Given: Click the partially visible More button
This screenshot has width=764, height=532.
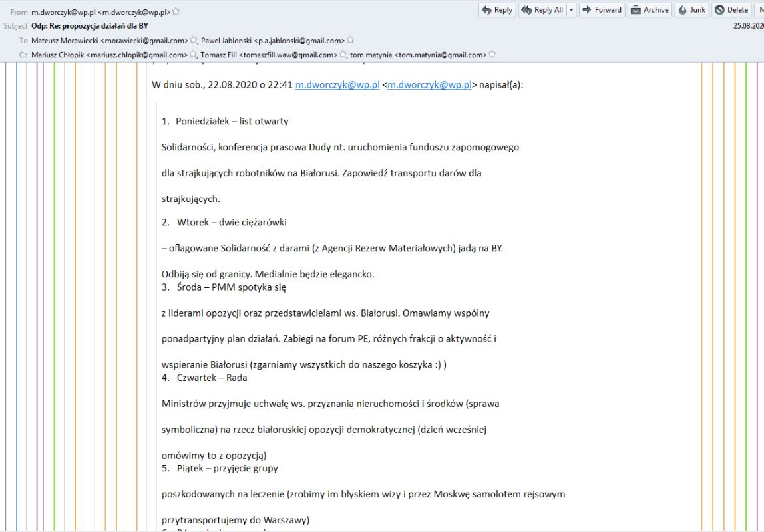Looking at the screenshot, I should point(760,10).
